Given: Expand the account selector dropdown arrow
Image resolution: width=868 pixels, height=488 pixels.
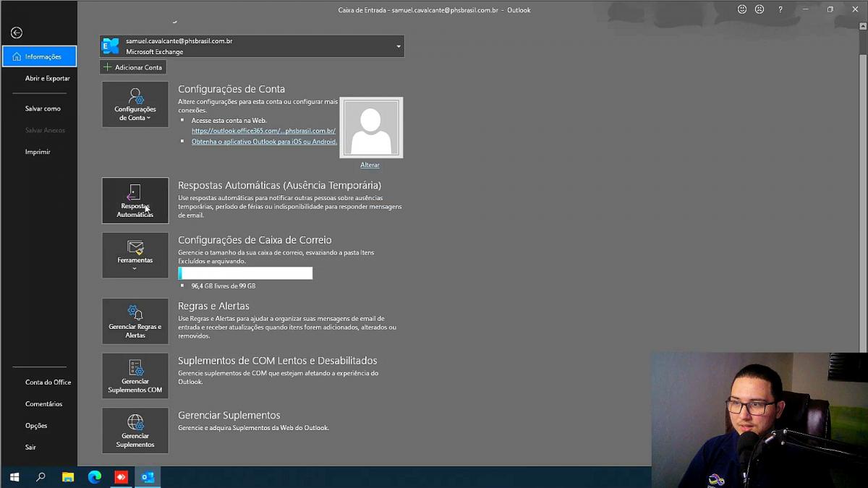Looking at the screenshot, I should coord(398,47).
